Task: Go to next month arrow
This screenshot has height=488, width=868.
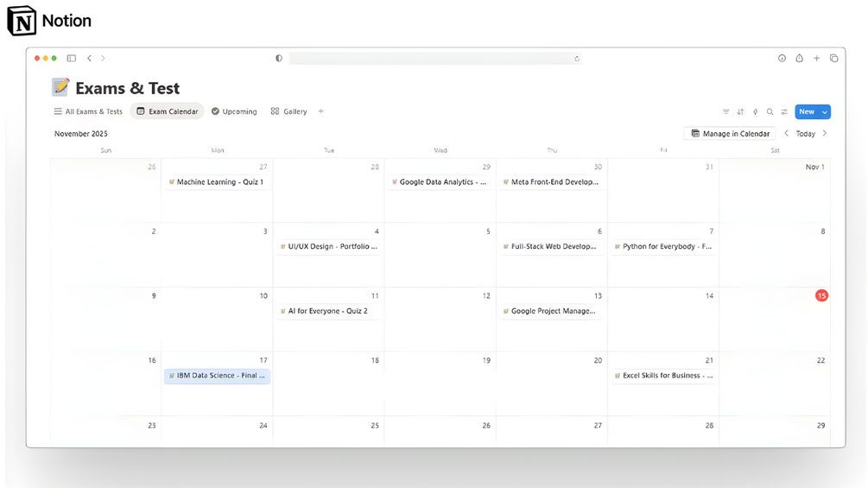Action: click(x=825, y=133)
